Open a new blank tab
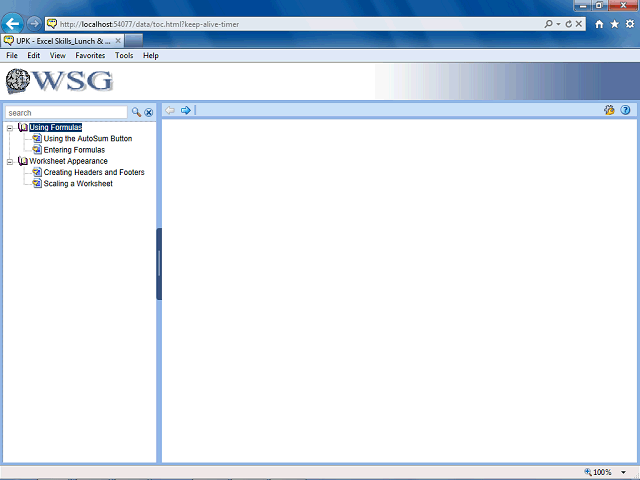640x480 pixels. point(134,41)
